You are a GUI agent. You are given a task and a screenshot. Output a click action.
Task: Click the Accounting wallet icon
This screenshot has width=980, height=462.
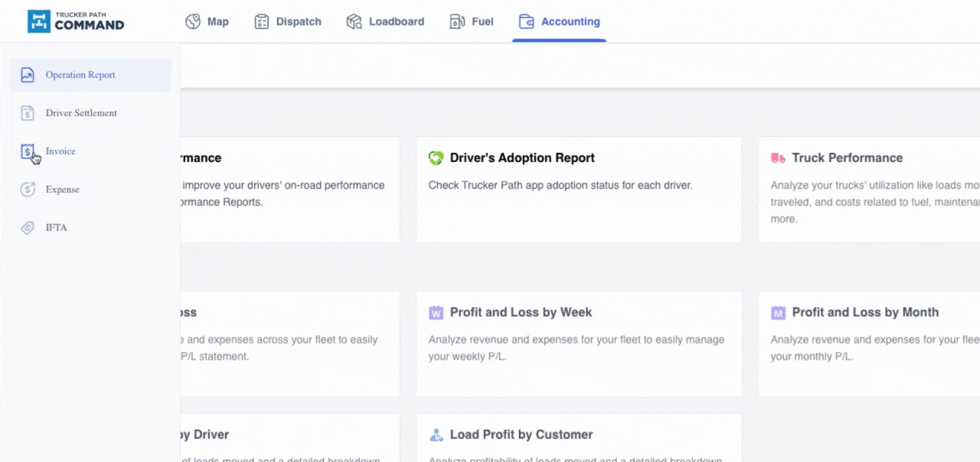[x=526, y=21]
